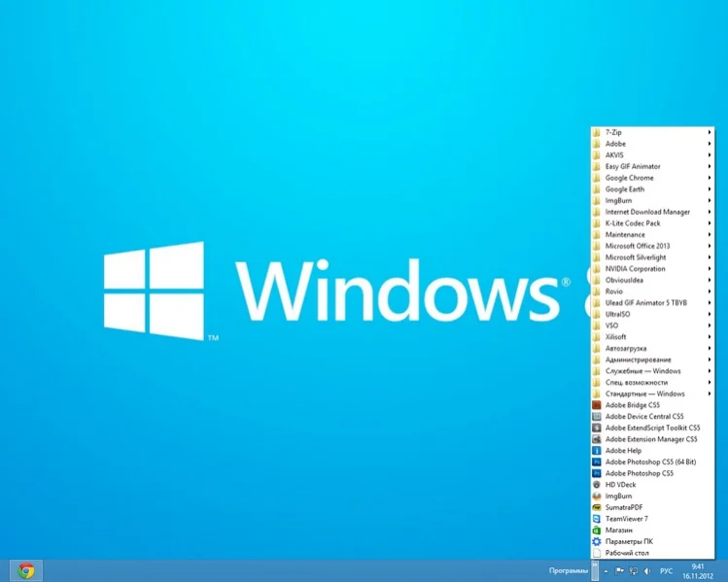Screen dimensions: 728x582
Task: Open the Спец. возможности entry
Action: [x=652, y=383]
